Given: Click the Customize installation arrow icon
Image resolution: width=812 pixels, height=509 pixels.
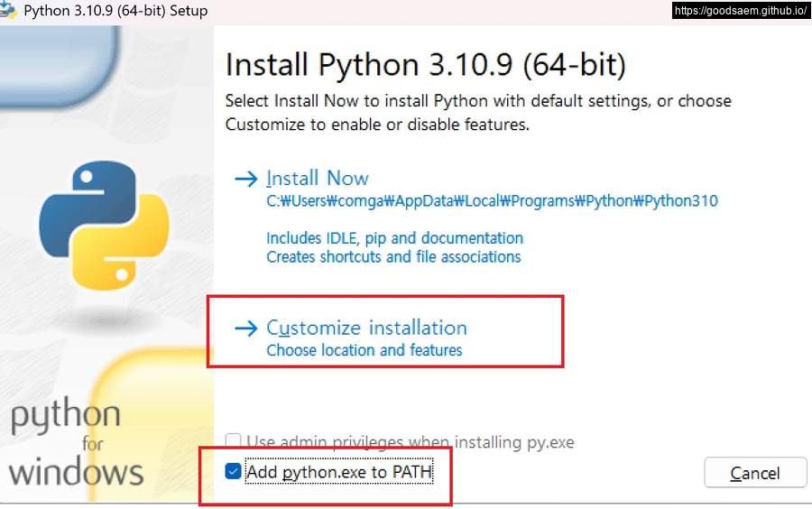Looking at the screenshot, I should pos(245,329).
